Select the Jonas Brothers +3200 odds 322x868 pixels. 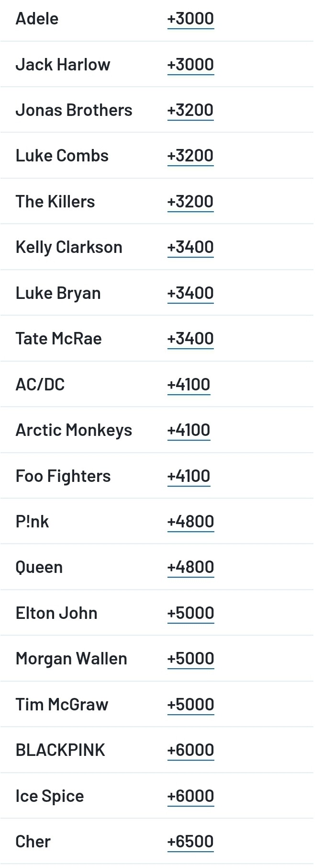tap(190, 110)
